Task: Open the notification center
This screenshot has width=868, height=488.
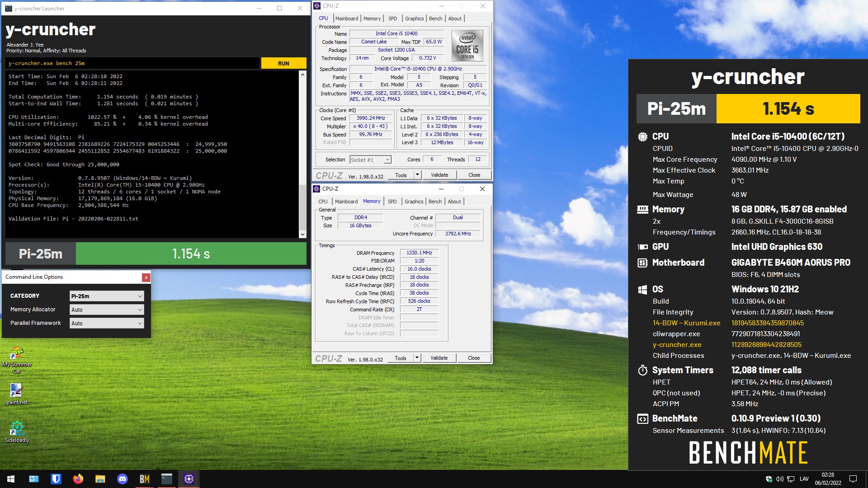Action: coord(853,479)
